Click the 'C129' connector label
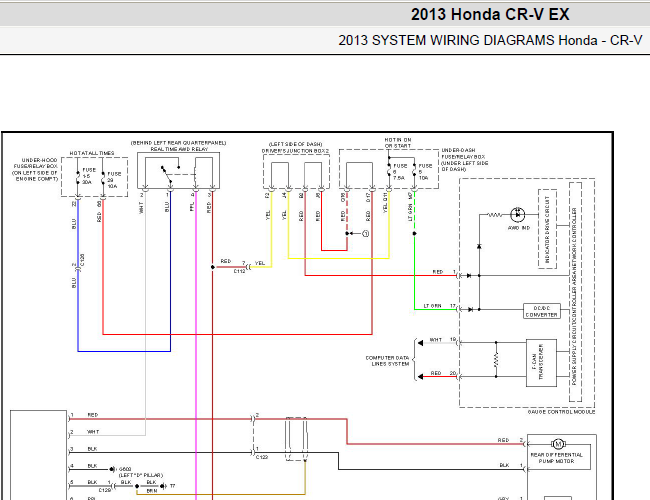This screenshot has width=650, height=500. click(x=105, y=490)
